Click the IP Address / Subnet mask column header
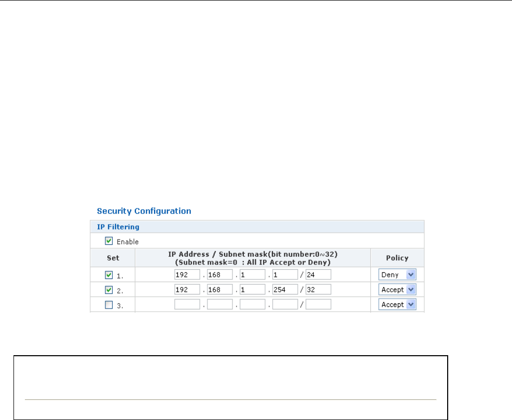512x420 pixels. coord(253,258)
